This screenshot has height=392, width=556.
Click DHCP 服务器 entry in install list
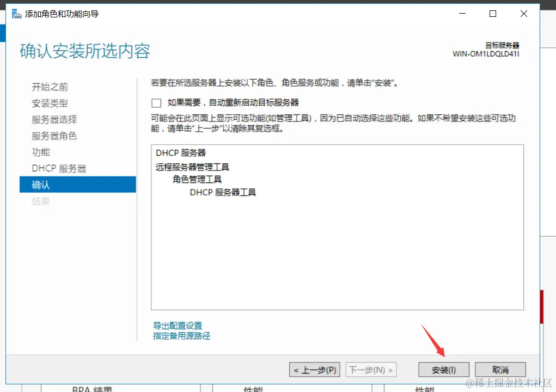pyautogui.click(x=181, y=153)
